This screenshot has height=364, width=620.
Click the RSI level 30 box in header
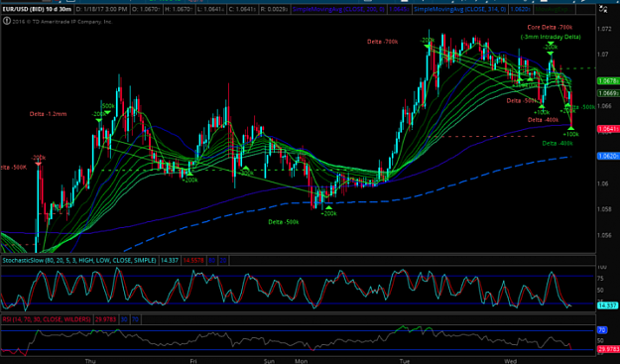tap(124, 319)
